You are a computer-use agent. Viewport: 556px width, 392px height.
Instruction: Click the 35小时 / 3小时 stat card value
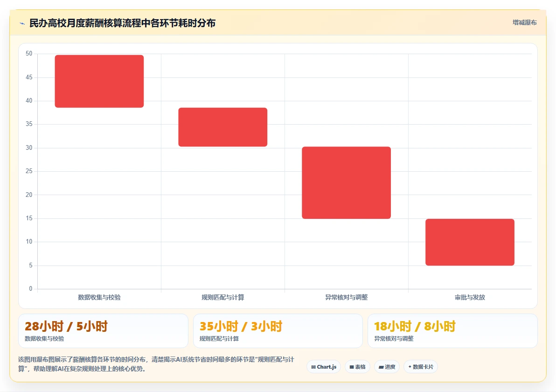point(241,326)
